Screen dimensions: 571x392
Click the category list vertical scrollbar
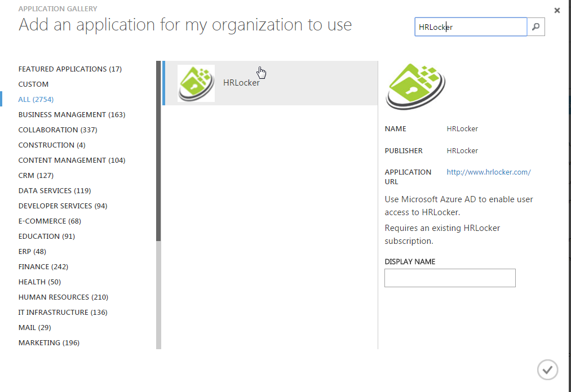pyautogui.click(x=158, y=152)
